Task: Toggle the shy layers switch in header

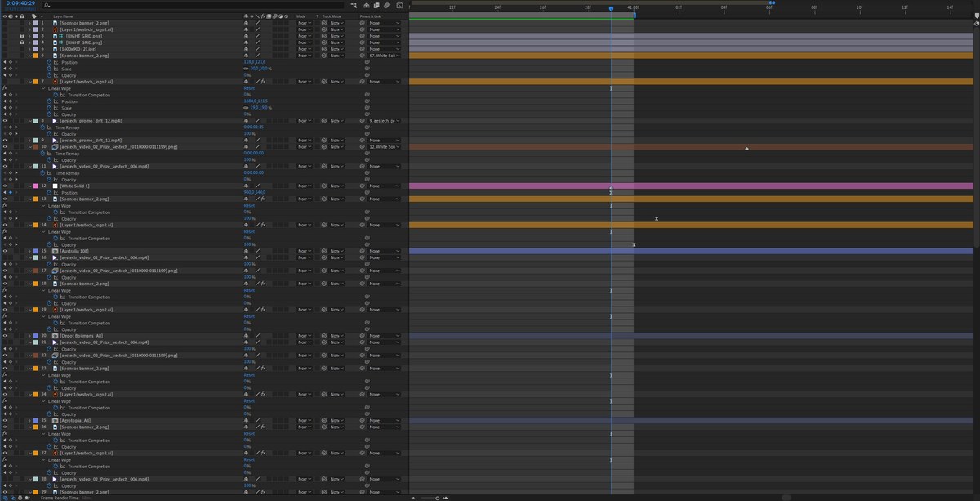Action: click(367, 5)
